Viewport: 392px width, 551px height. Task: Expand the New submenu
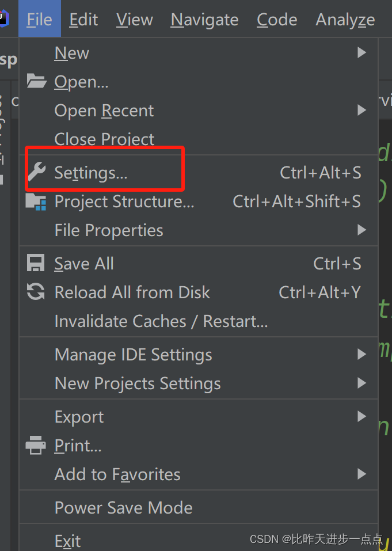[x=71, y=52]
